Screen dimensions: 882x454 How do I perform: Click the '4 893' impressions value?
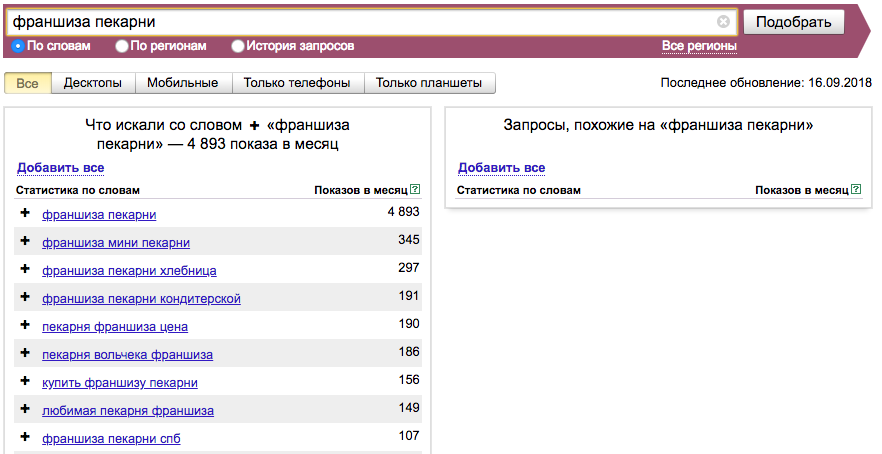pos(403,212)
